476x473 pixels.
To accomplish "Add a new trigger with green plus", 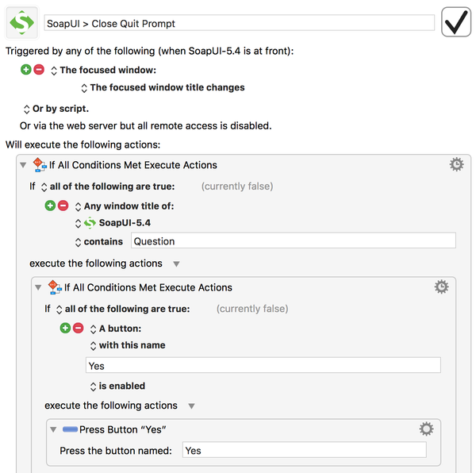I will [26, 70].
